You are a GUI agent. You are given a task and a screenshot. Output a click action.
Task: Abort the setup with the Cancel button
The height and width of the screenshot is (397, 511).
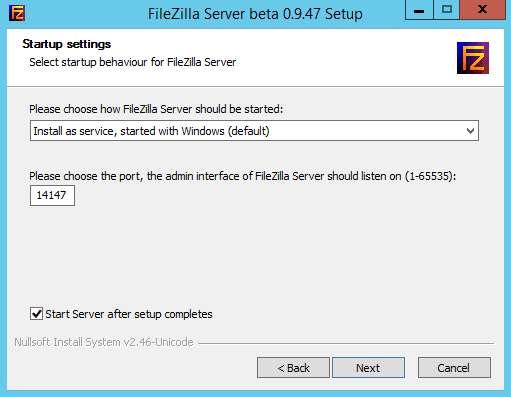point(454,368)
